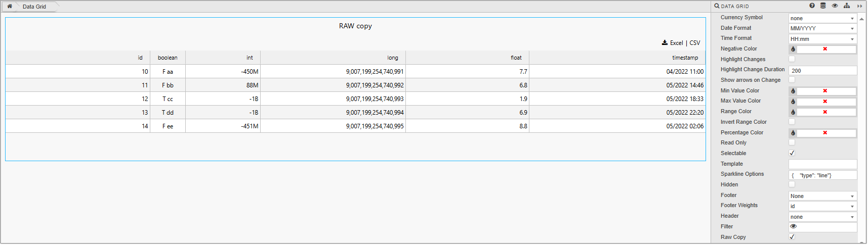Open the Footer Weights dropdown
This screenshot has height=245, width=868.
[822, 206]
